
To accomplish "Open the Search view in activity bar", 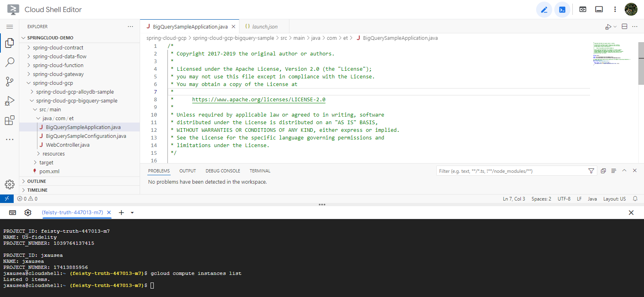I will click(10, 62).
